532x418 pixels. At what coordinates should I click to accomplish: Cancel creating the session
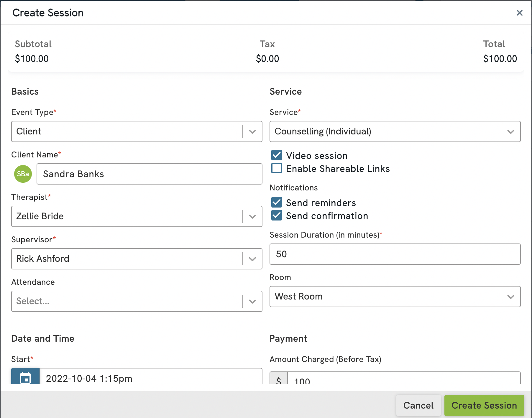click(418, 405)
